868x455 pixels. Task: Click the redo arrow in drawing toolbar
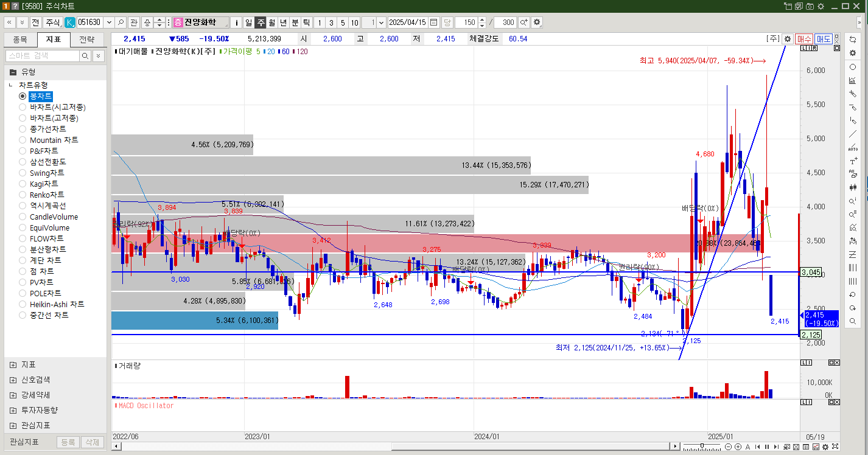(853, 308)
